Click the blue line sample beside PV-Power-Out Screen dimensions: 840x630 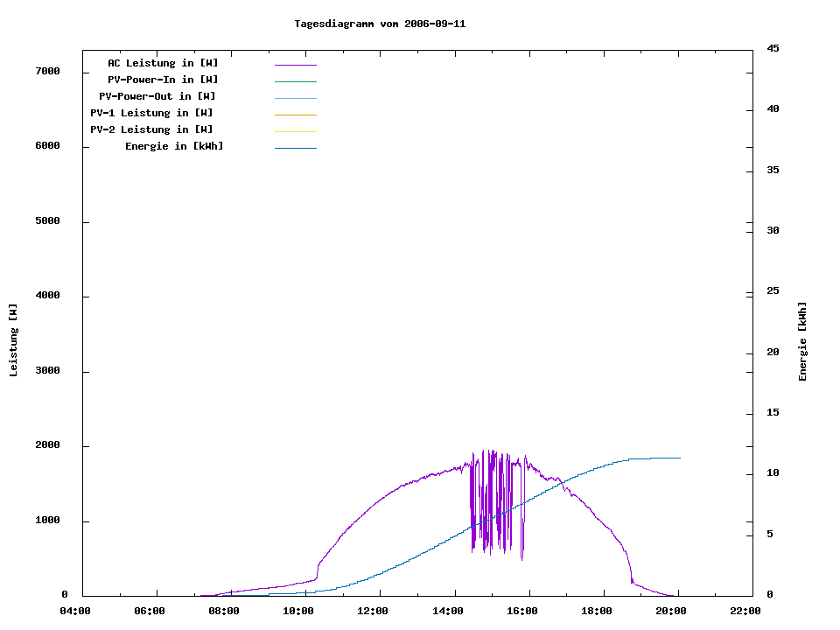tap(295, 98)
